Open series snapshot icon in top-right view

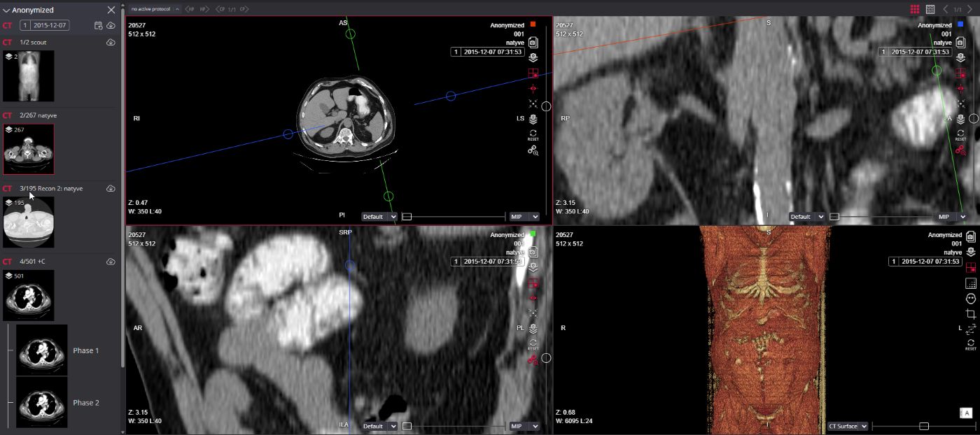(x=960, y=42)
